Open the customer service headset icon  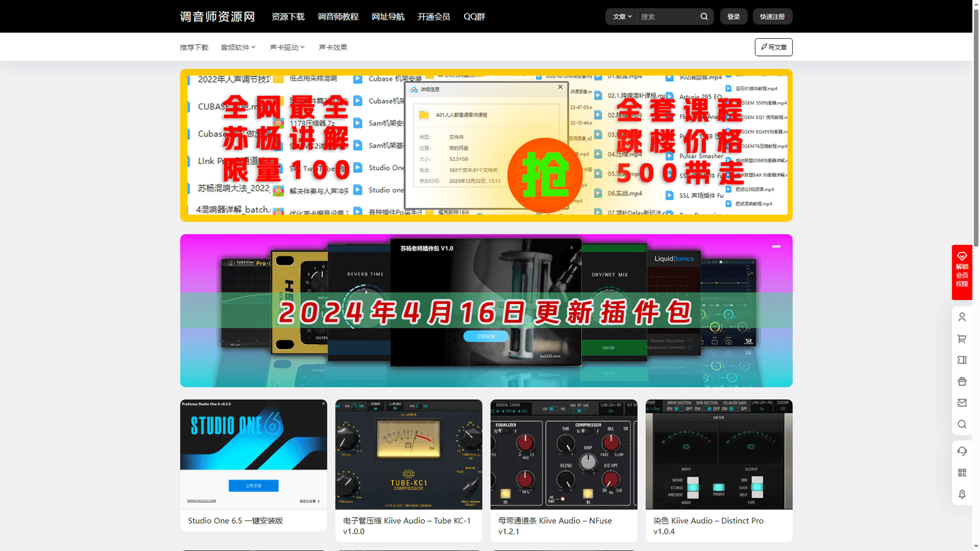pyautogui.click(x=962, y=451)
